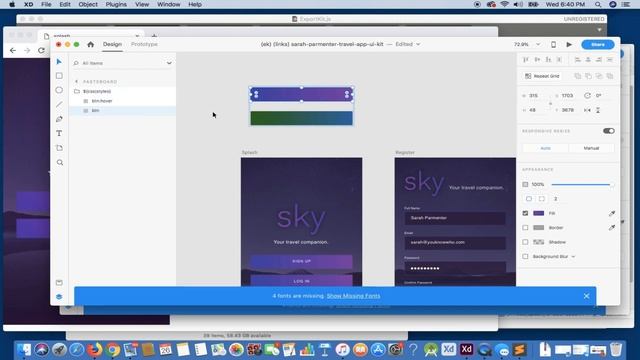The width and height of the screenshot is (640, 360).
Task: Apply the Subtract boolean operation
Action: coord(588,76)
